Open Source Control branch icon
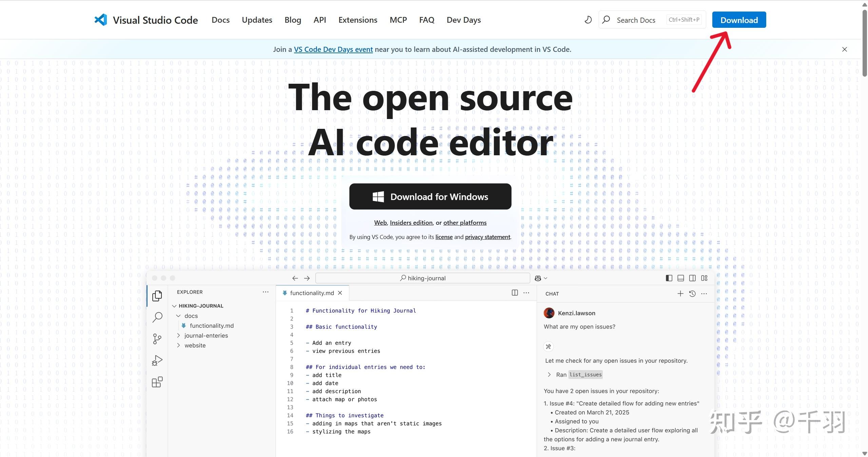This screenshot has width=868, height=457. [x=157, y=339]
